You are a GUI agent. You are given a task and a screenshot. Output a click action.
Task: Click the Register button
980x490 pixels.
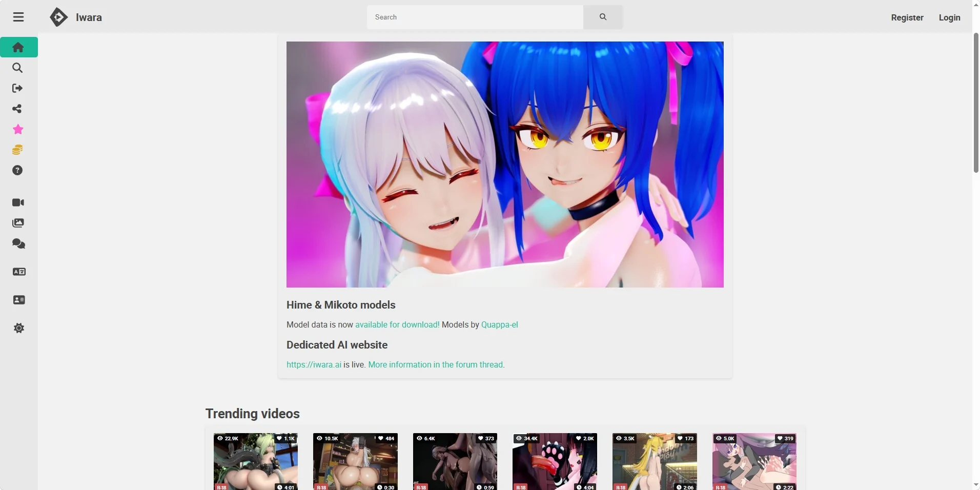tap(907, 17)
